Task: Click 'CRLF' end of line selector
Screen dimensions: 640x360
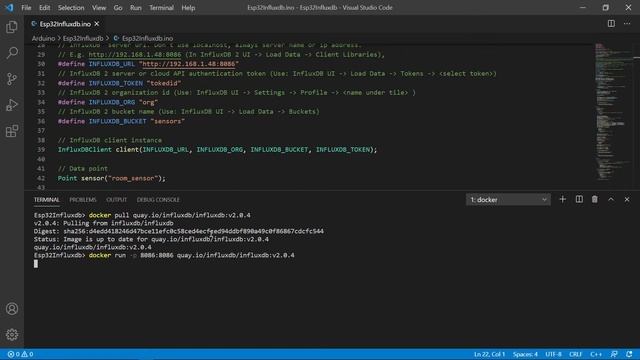Action: (576, 354)
